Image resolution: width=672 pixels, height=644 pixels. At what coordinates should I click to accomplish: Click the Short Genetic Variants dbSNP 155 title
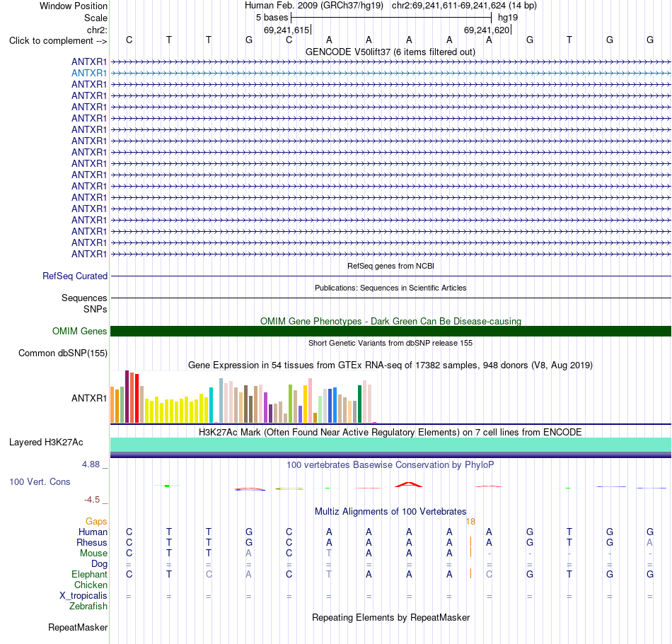(x=390, y=343)
